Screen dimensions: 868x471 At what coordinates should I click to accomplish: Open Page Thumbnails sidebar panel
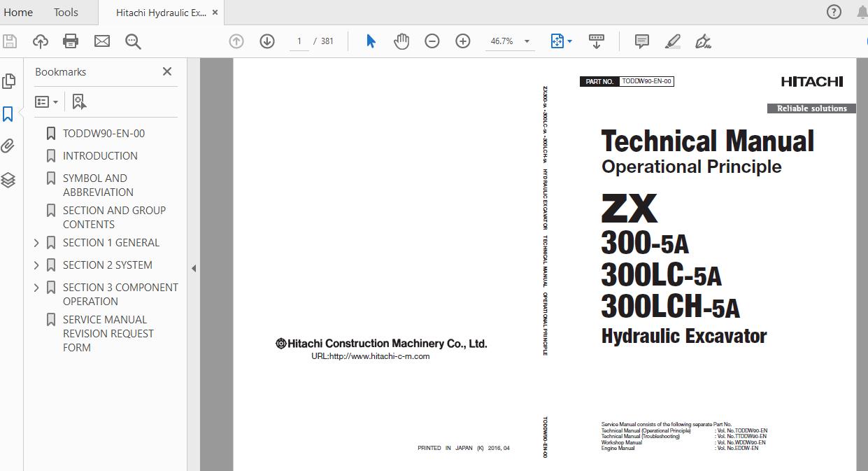click(x=8, y=81)
